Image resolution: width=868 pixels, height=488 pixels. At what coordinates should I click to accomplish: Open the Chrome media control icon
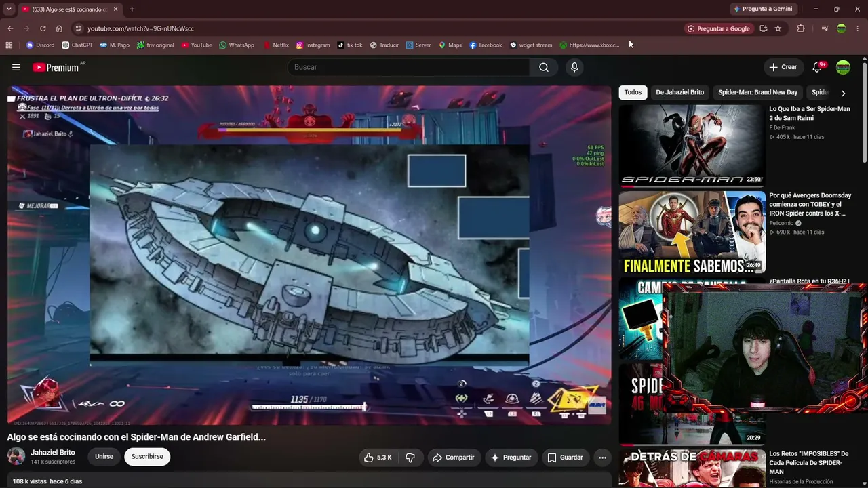click(825, 28)
